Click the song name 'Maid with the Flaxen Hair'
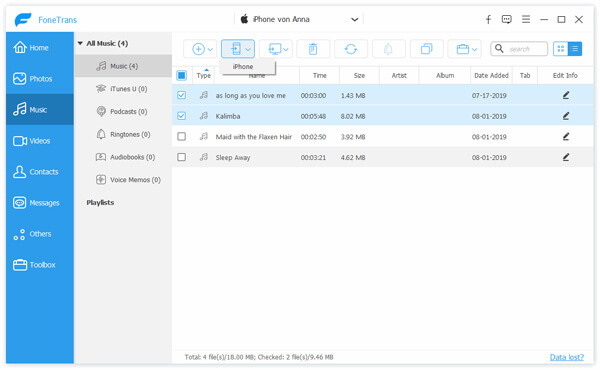Viewport: 600px width, 370px height. click(x=254, y=137)
